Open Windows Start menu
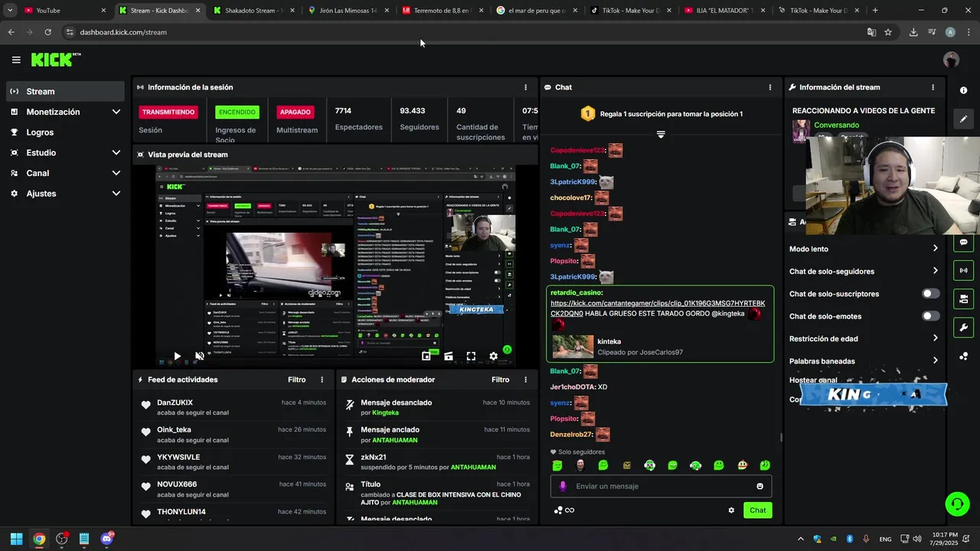This screenshot has width=980, height=551. click(x=16, y=539)
